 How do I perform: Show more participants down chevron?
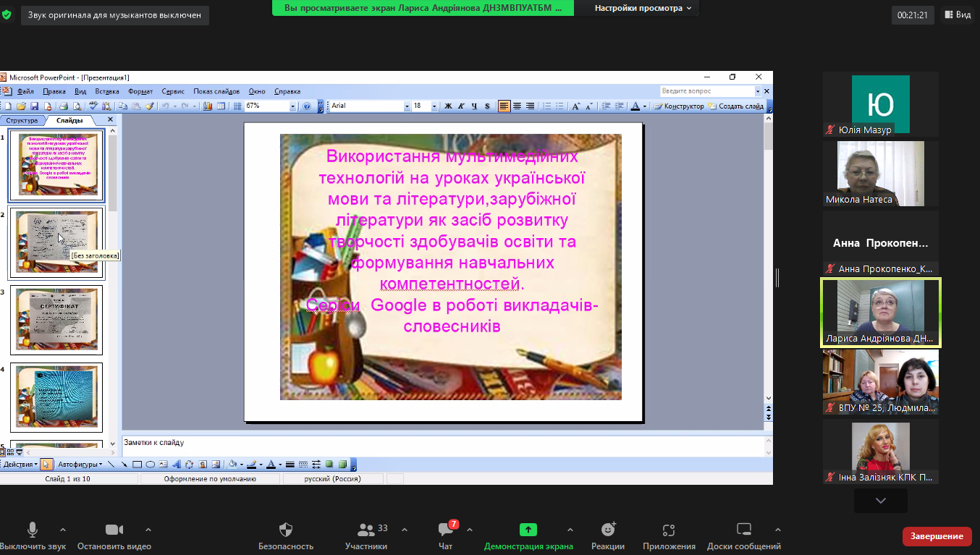[x=881, y=501]
